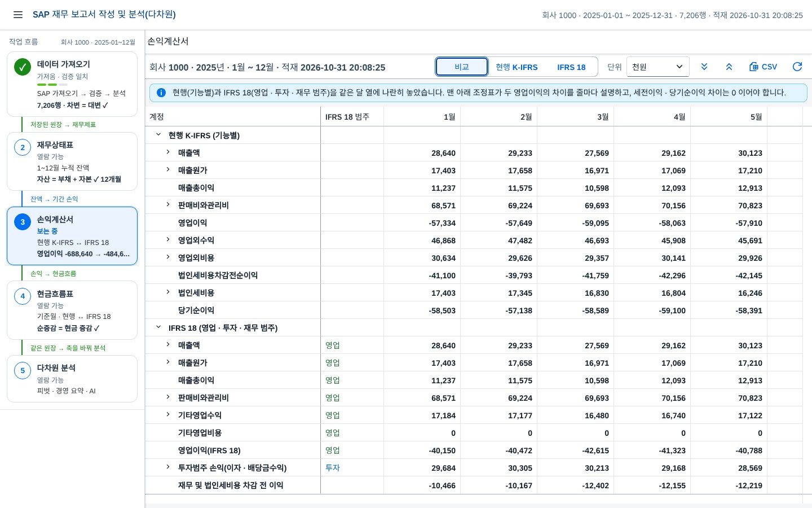
Task: Expand all rows with the double-down chevron icon
Action: click(704, 67)
